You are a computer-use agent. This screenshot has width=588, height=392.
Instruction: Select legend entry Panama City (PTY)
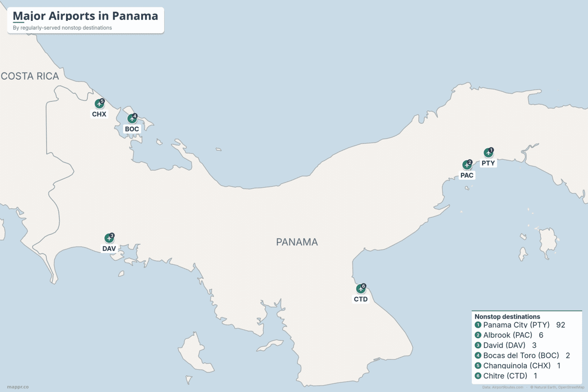(x=516, y=325)
